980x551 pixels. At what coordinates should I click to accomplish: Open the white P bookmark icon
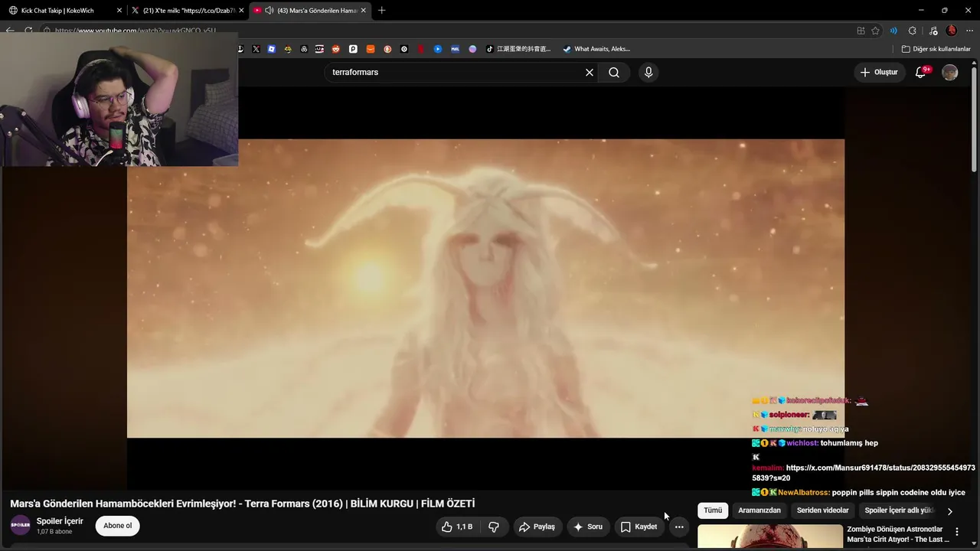353,49
